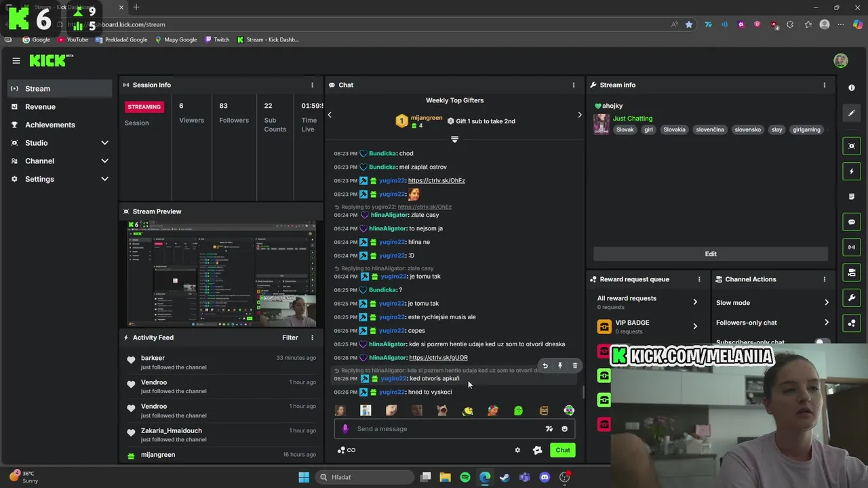Expand VIP BADGE reward requests

pyautogui.click(x=694, y=326)
